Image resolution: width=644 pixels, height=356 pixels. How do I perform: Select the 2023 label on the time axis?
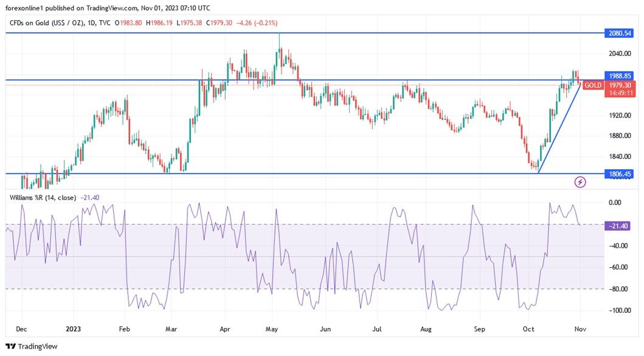click(x=74, y=329)
